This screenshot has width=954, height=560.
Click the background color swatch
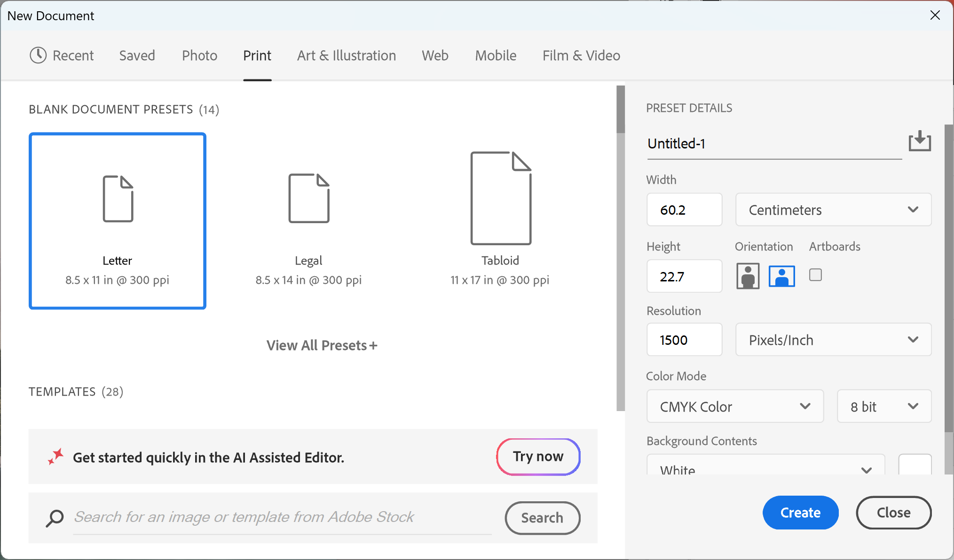(x=915, y=465)
